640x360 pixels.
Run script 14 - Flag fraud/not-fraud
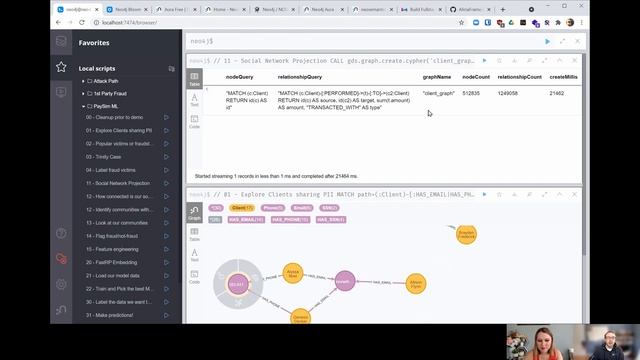coord(166,236)
